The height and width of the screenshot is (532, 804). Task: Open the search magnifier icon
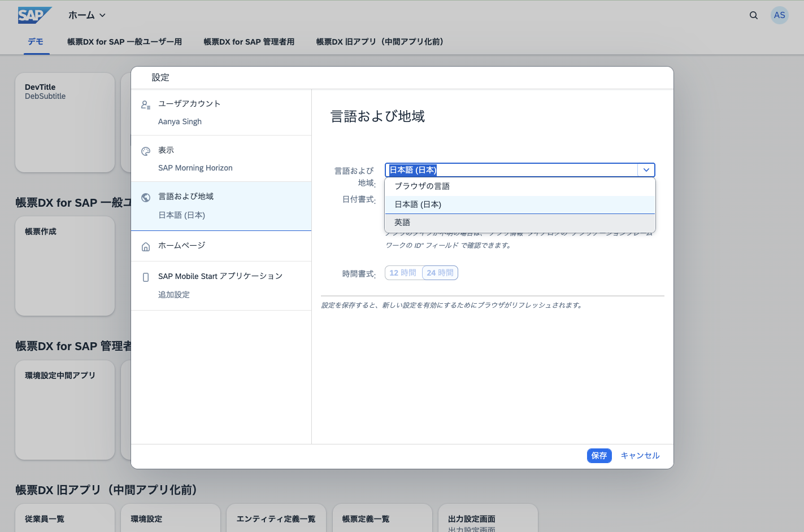[x=754, y=15]
